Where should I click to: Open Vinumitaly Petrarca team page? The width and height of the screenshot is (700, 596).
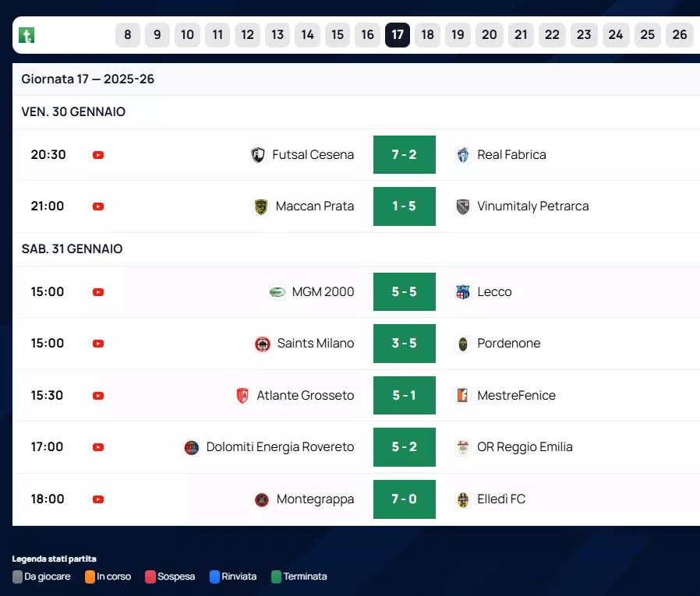point(532,206)
